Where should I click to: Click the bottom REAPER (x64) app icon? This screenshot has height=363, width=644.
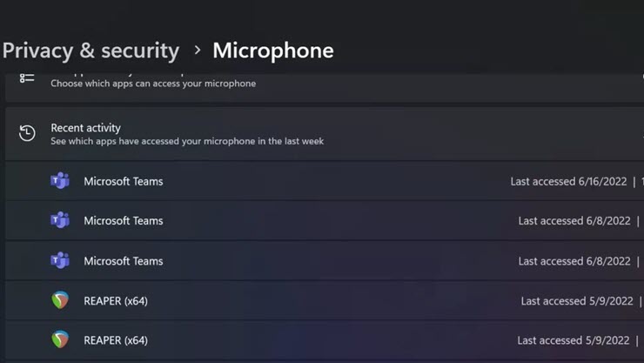[59, 340]
